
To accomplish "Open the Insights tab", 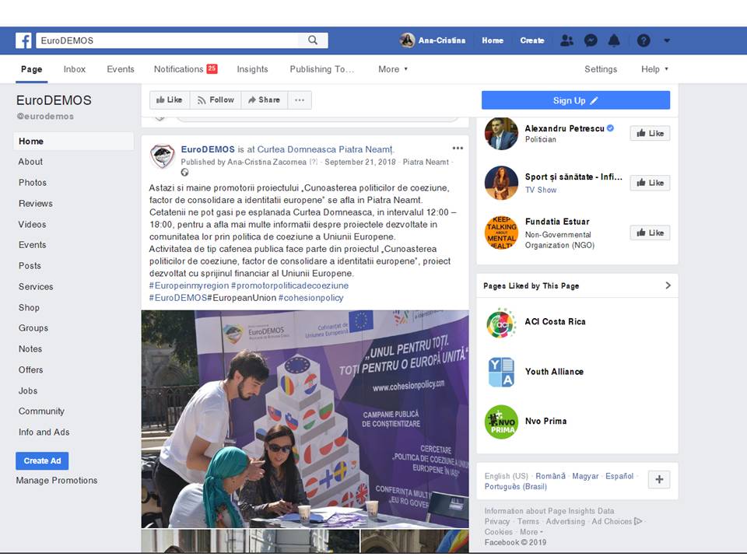I will coord(252,69).
